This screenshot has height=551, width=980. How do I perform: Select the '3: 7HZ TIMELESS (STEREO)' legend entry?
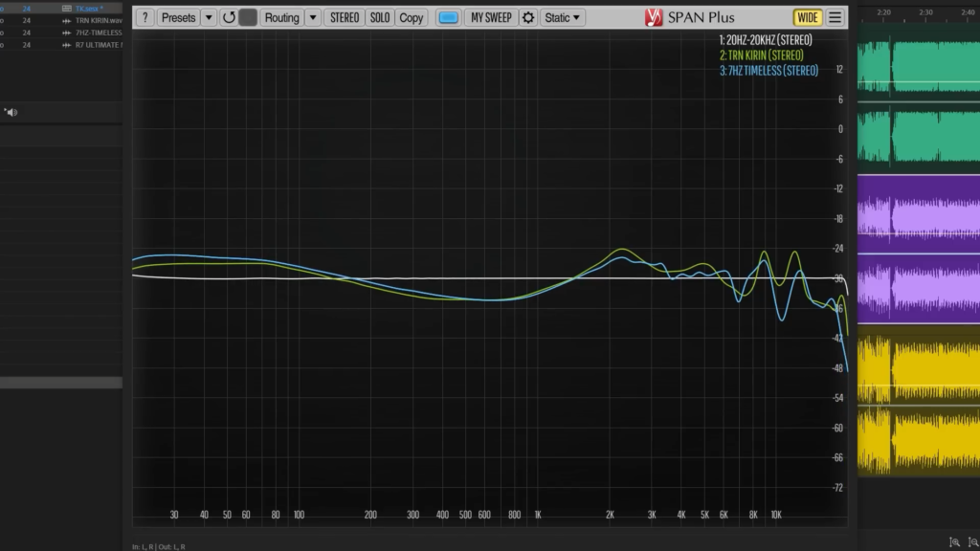[x=768, y=71]
